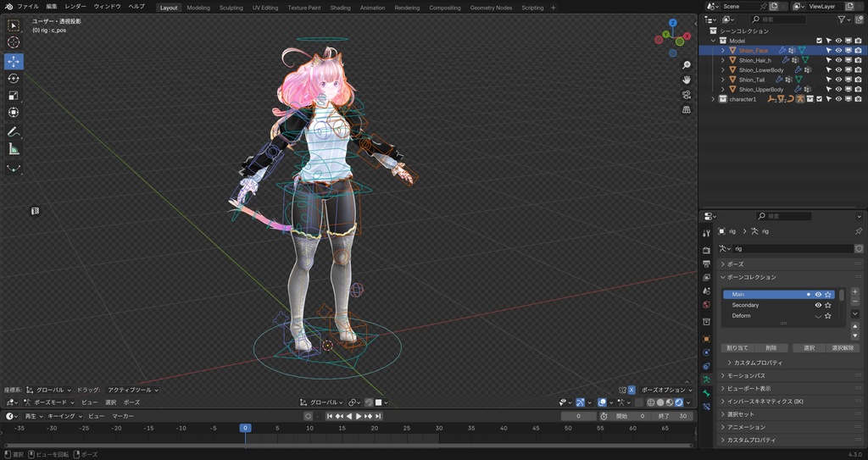Open the Scene properties tab
The height and width of the screenshot is (460, 868).
pos(706,291)
